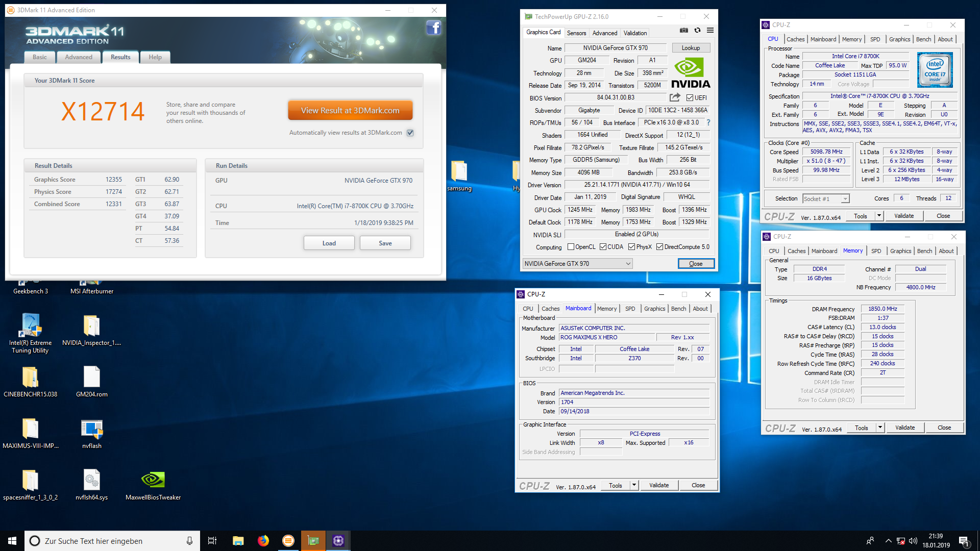Open GPU-Z hamburger menu icon
Screen dimensions: 980x551
point(710,30)
